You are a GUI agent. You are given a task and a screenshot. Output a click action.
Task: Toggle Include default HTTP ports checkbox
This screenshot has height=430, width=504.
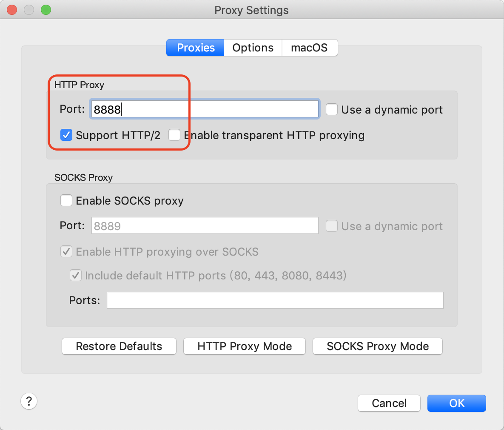75,275
